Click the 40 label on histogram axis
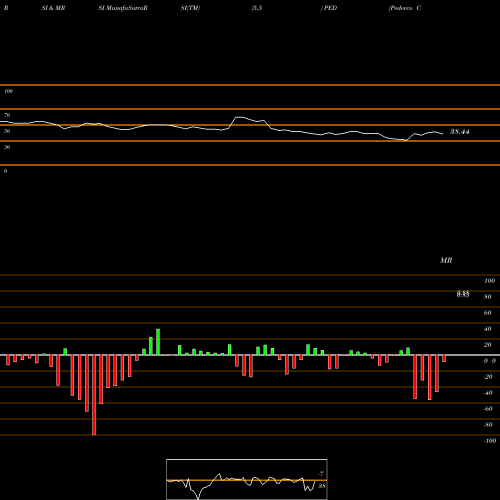This screenshot has height=500, width=500. [488, 329]
